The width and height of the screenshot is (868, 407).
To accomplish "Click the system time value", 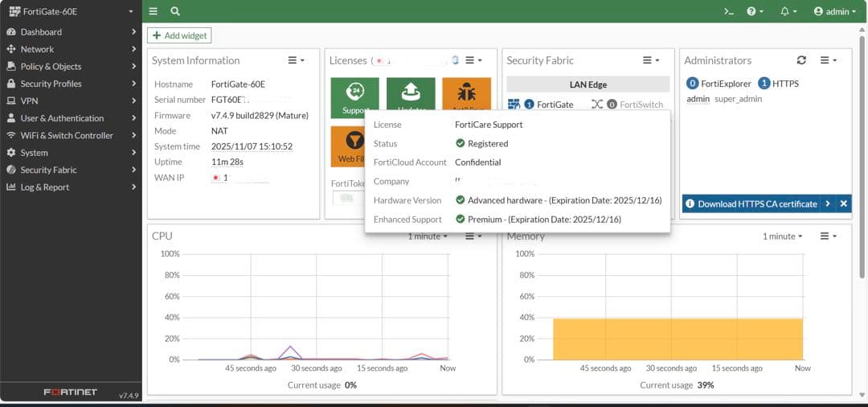I will pyautogui.click(x=252, y=146).
